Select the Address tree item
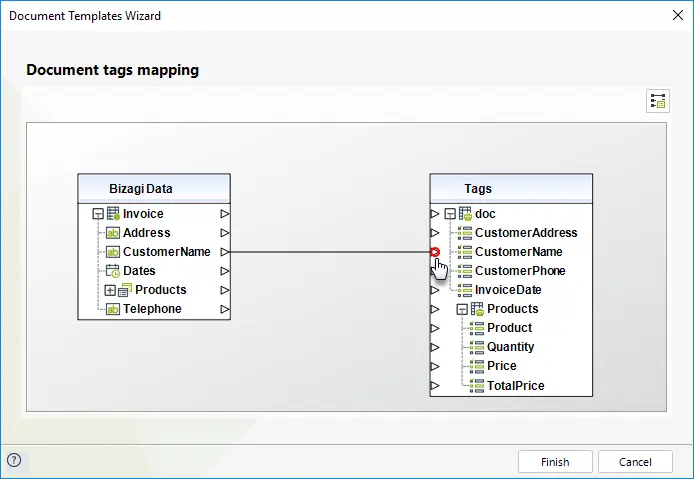 point(147,233)
